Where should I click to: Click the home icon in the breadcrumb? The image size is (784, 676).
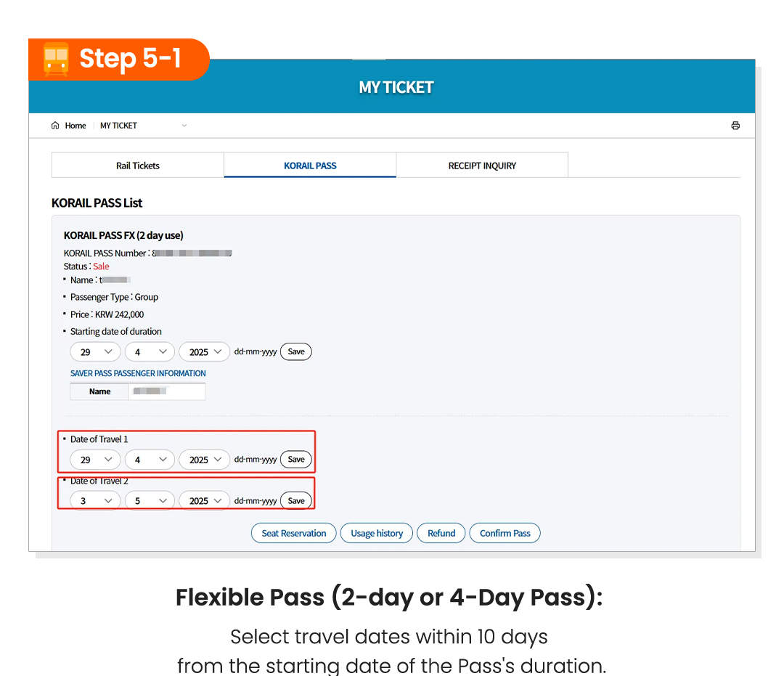(x=54, y=125)
